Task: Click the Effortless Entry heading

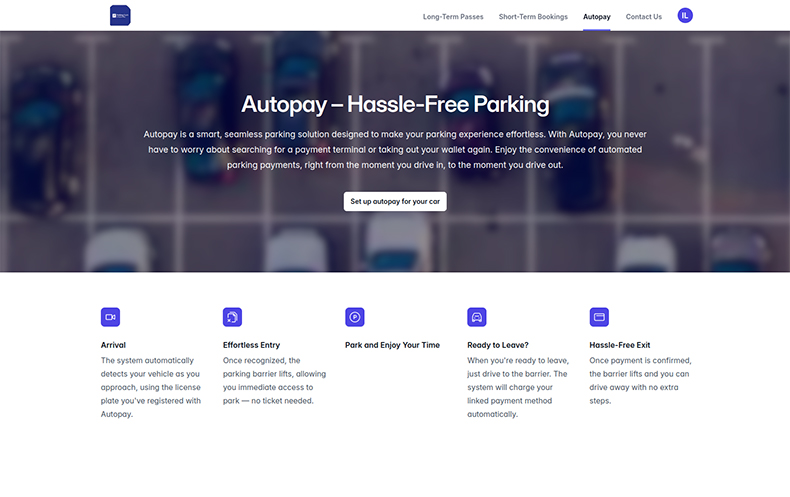Action: pyautogui.click(x=251, y=345)
